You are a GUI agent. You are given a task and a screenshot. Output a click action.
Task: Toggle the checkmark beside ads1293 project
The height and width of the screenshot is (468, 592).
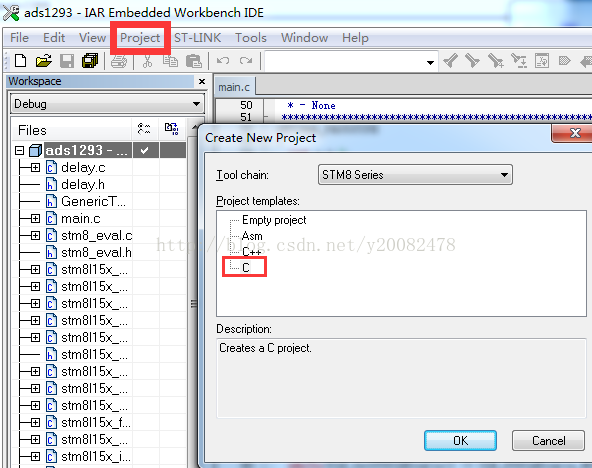click(144, 151)
